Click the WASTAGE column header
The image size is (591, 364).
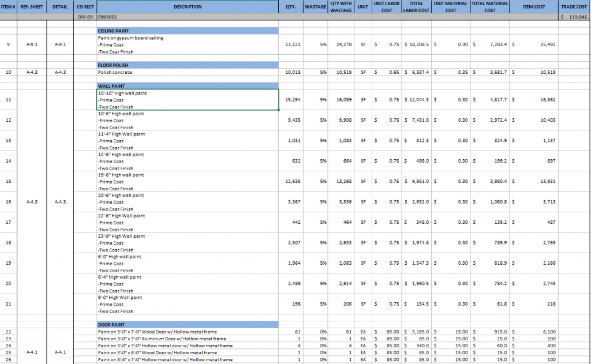pos(315,7)
